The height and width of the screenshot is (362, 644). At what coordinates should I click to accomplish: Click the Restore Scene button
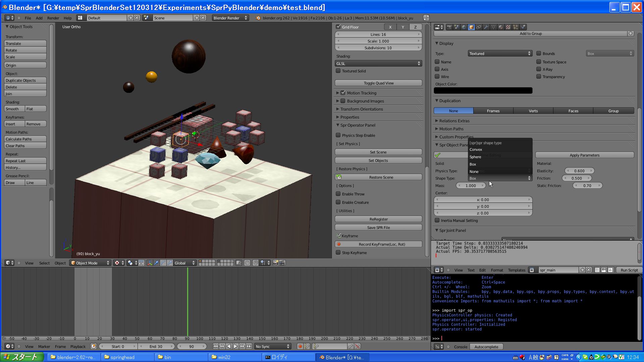point(378,177)
